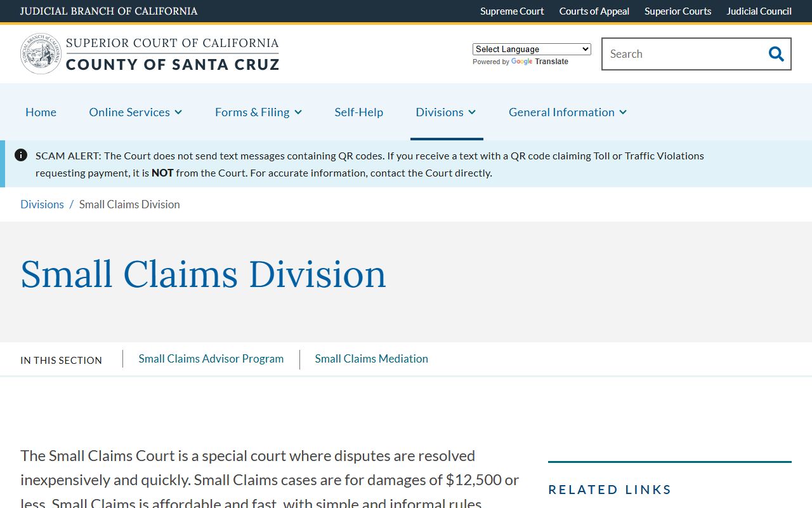812x508 pixels.
Task: Expand the Divisions menu
Action: click(446, 112)
